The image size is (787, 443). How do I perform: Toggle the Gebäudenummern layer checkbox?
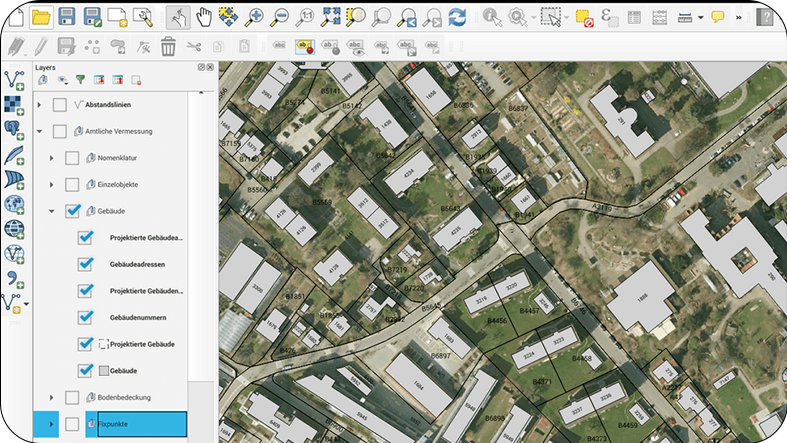[x=85, y=317]
